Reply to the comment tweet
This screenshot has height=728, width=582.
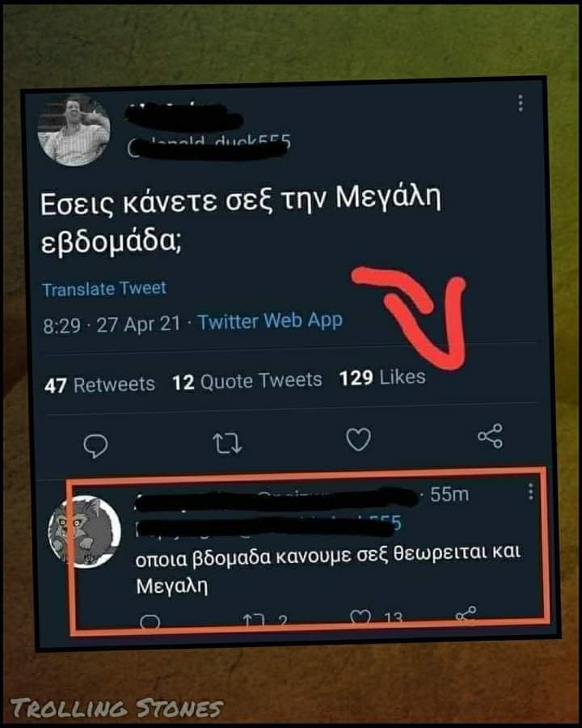[x=150, y=621]
